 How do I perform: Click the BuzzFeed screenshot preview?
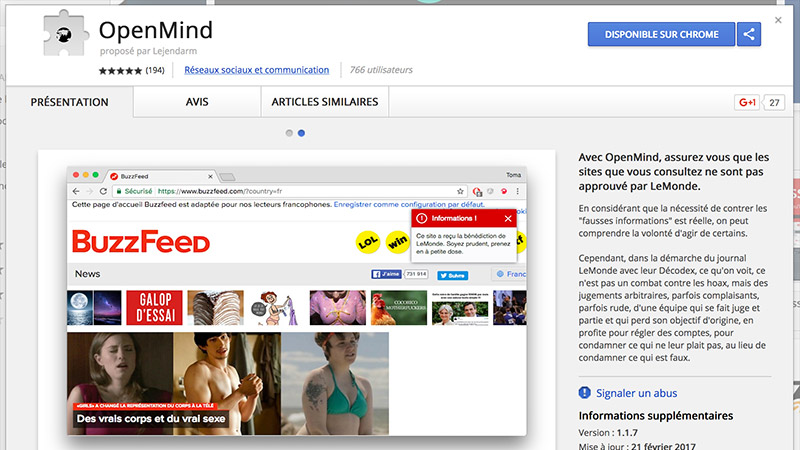[296, 301]
